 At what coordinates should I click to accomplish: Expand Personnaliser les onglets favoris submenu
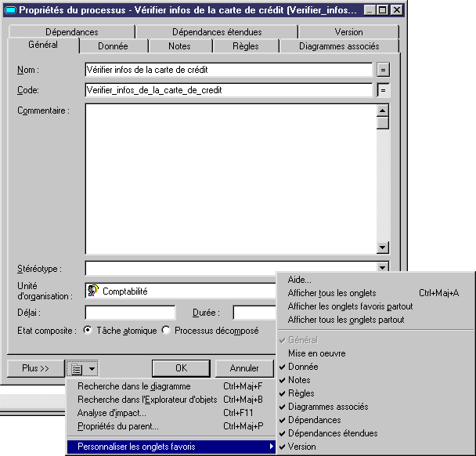pos(172,447)
